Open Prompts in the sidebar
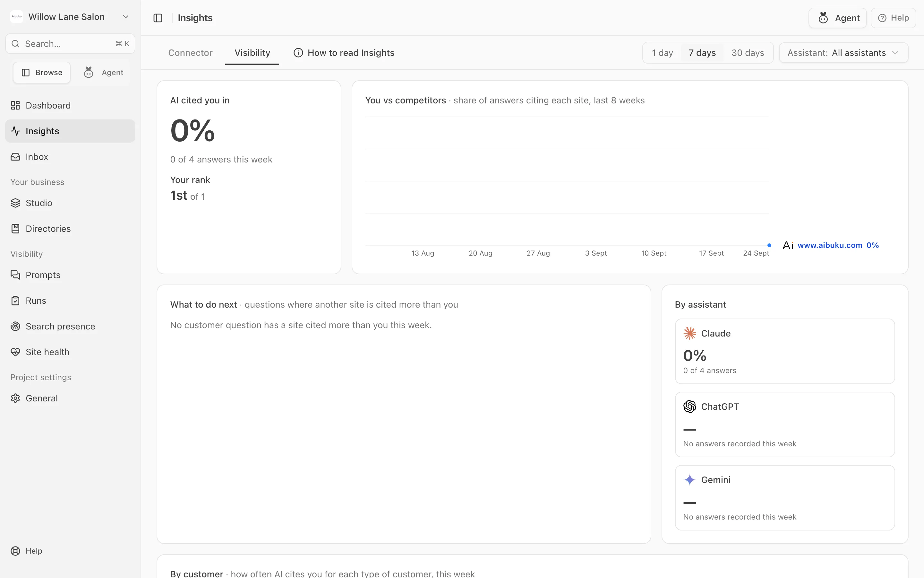924x578 pixels. [70, 275]
